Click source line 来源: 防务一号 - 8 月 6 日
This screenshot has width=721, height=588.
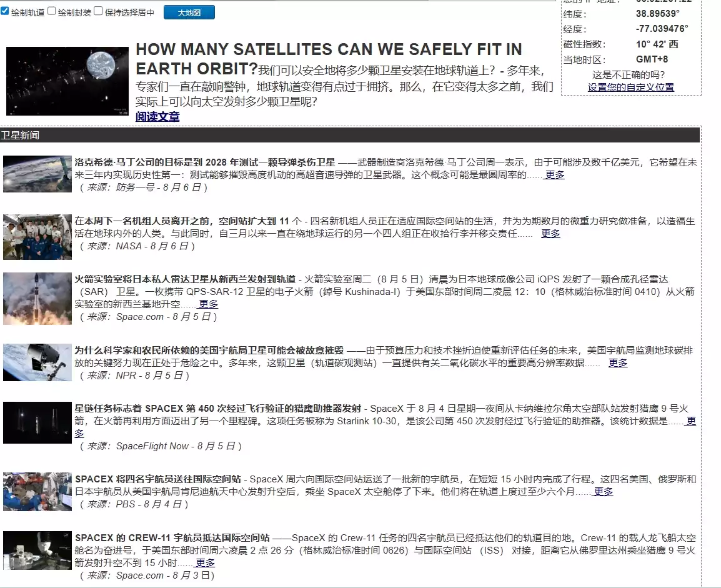click(144, 187)
